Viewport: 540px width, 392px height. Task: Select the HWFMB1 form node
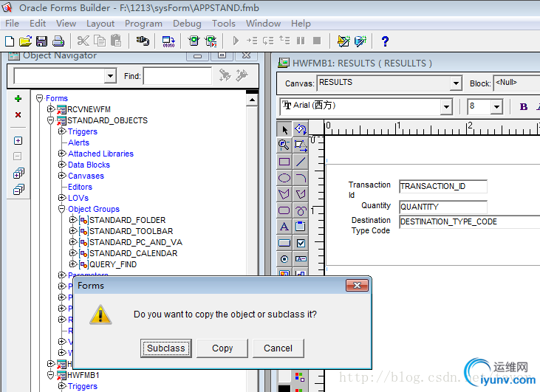pyautogui.click(x=83, y=375)
